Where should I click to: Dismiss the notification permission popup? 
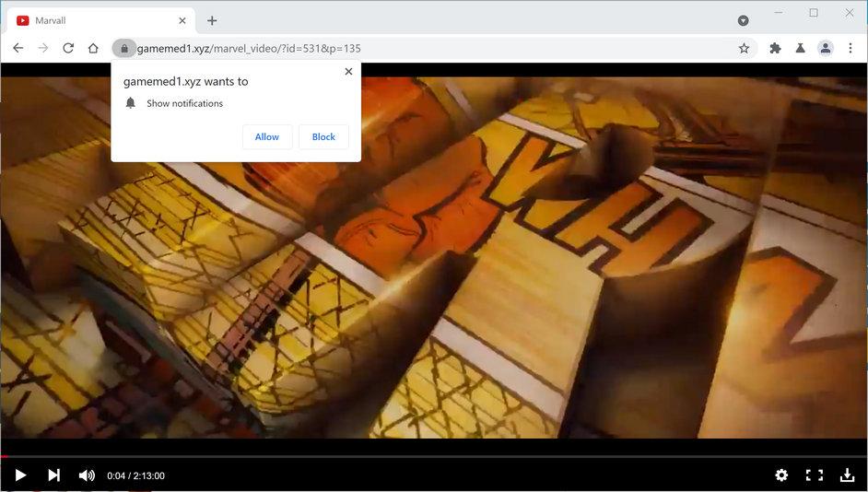(x=348, y=71)
